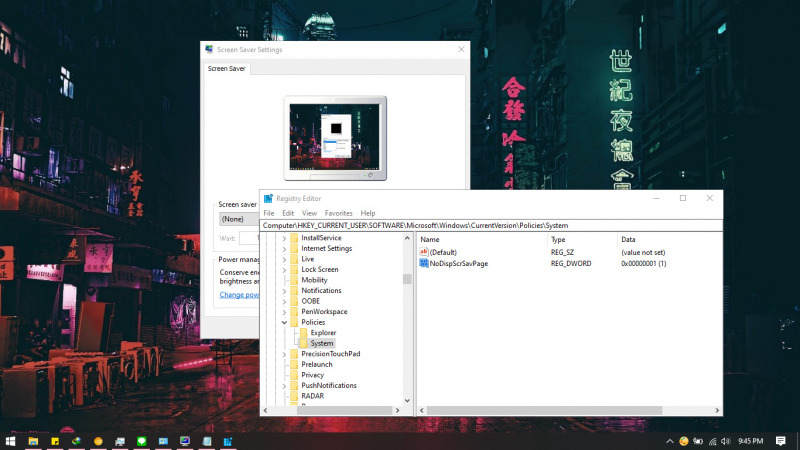The height and width of the screenshot is (450, 800).
Task: Open the battery status tray icon
Action: [697, 441]
